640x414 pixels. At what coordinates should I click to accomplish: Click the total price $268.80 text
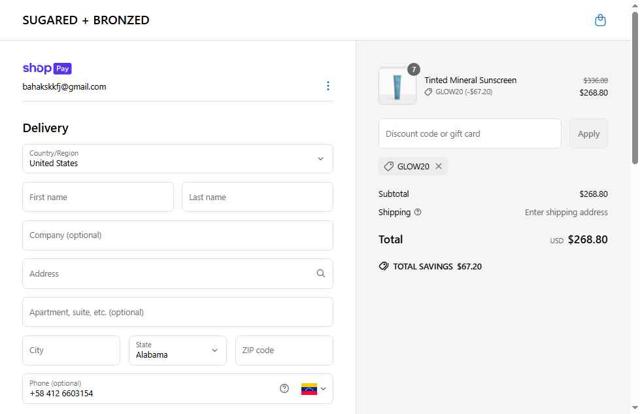(x=588, y=239)
